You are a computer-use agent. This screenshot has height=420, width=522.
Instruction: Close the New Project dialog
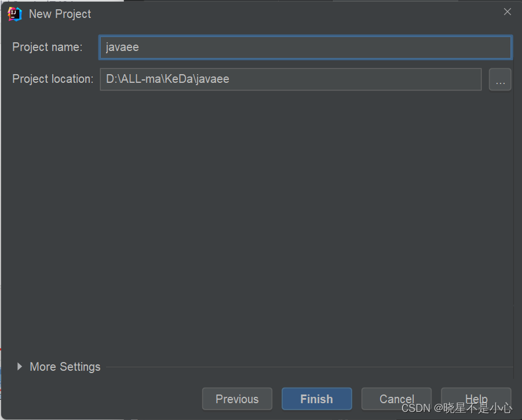click(508, 12)
